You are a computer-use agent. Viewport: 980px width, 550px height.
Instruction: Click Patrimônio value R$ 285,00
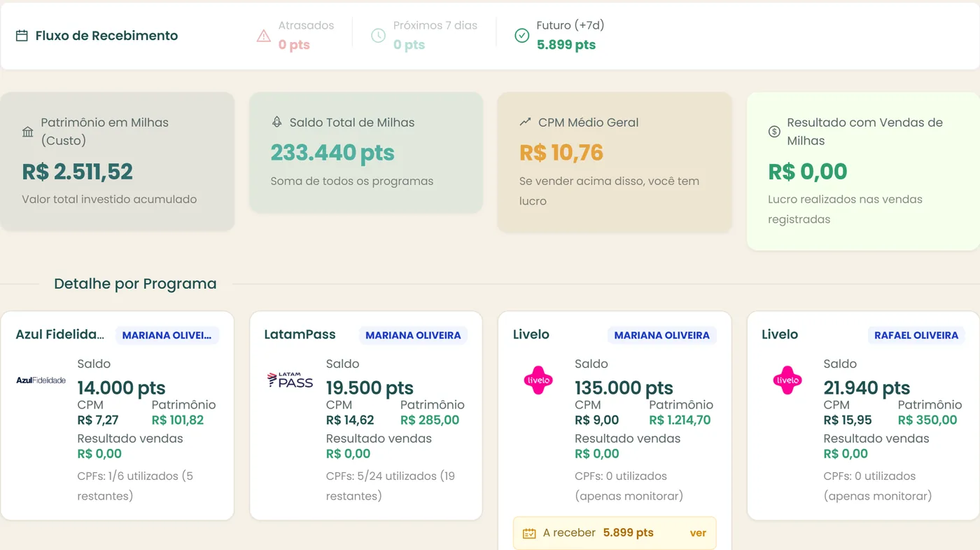coord(430,420)
